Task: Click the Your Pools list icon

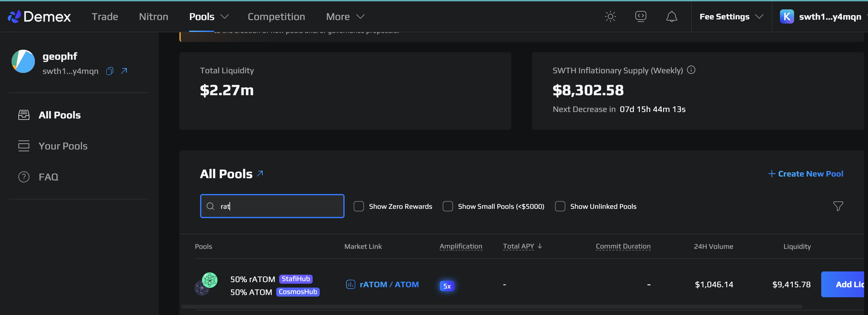Action: tap(24, 146)
